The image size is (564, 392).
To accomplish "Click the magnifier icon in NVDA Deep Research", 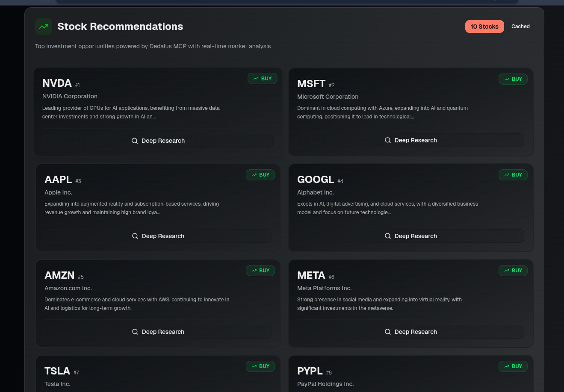I will (x=135, y=141).
